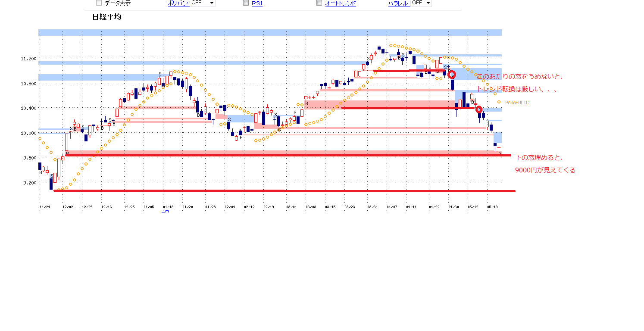Click the 11/24 date axis label
This screenshot has width=644, height=331.
click(44, 207)
